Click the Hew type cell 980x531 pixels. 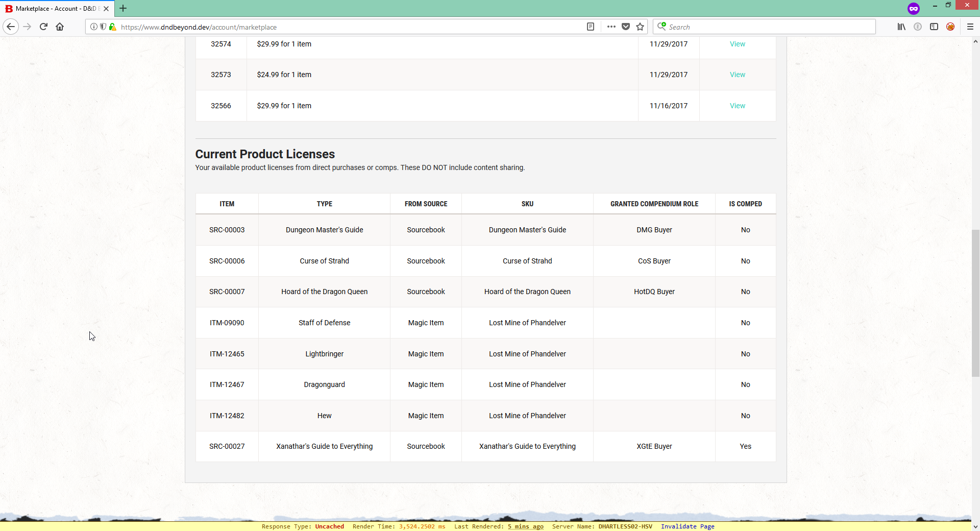click(x=324, y=416)
